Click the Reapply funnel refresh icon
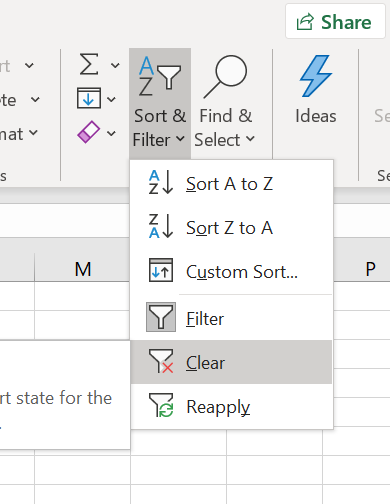Viewport: 390px width, 504px height. tap(161, 405)
